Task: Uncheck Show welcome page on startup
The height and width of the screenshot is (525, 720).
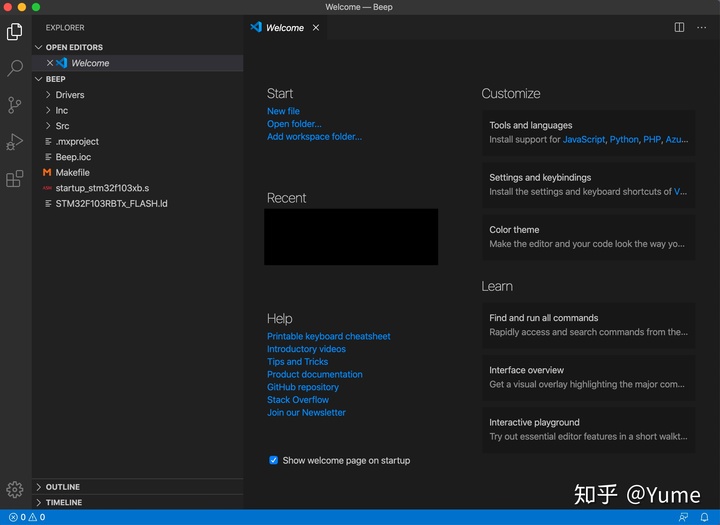Action: (x=273, y=460)
